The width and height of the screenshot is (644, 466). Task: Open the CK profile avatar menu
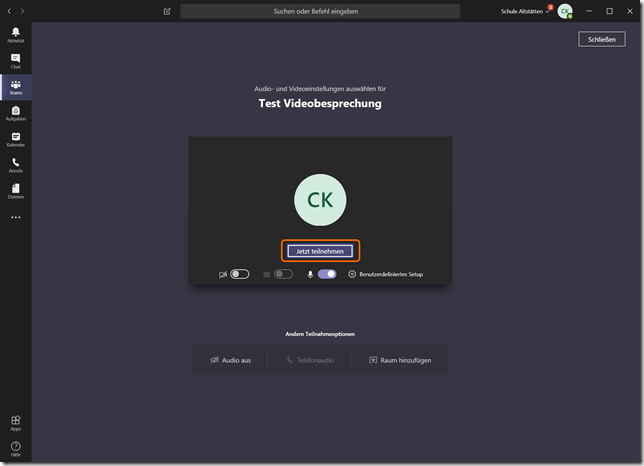(x=565, y=11)
